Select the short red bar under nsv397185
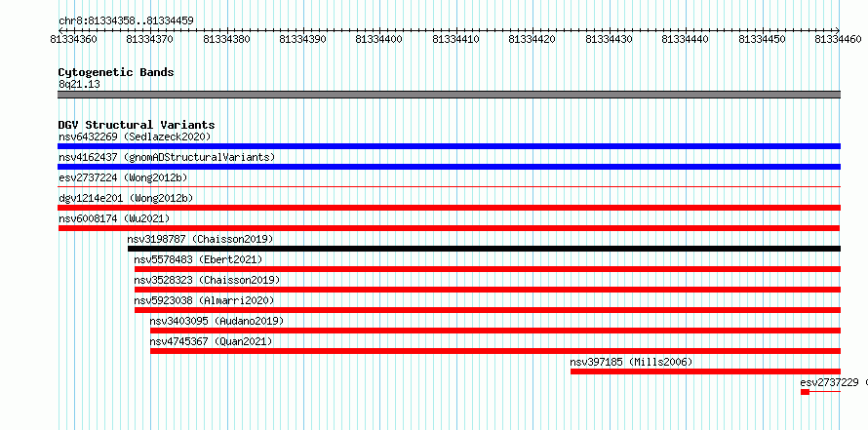The height and width of the screenshot is (430, 868). point(705,371)
